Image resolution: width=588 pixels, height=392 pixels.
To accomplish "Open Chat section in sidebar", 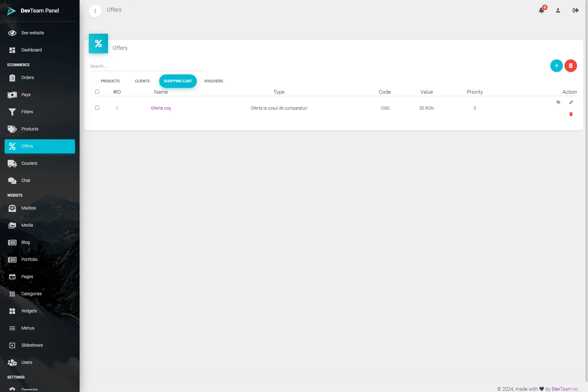I will pyautogui.click(x=26, y=180).
